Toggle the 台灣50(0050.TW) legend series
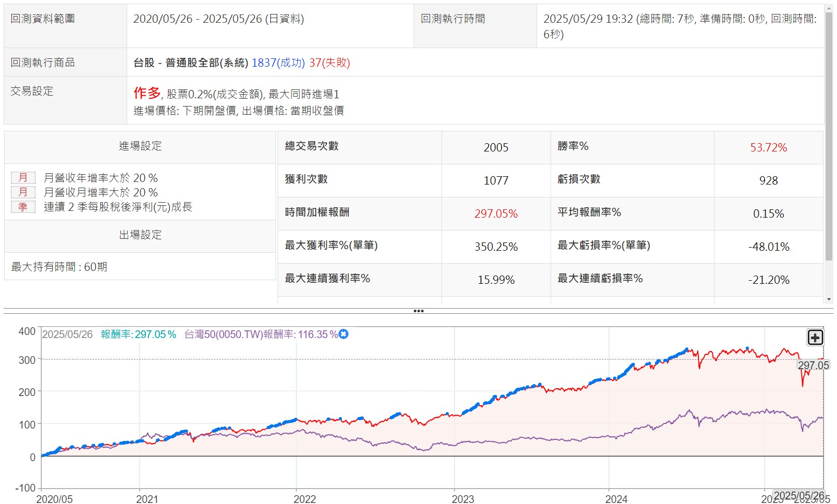 click(261, 334)
